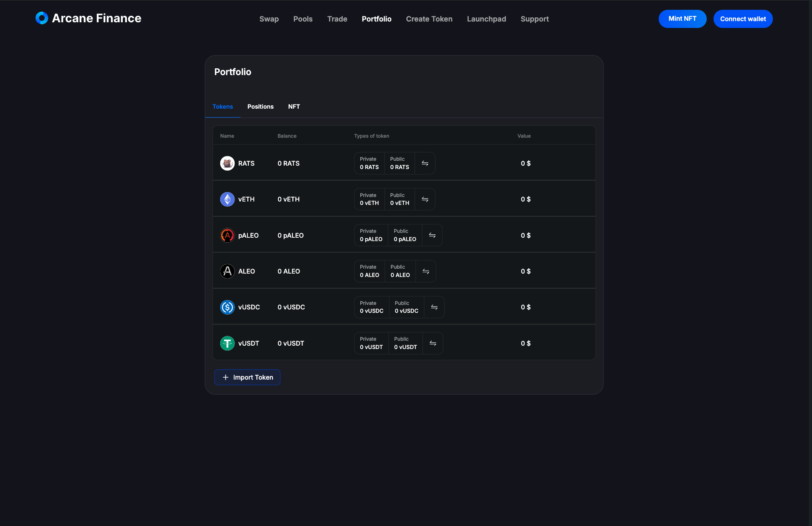Click the Balance column header
The image size is (812, 526).
(x=287, y=136)
